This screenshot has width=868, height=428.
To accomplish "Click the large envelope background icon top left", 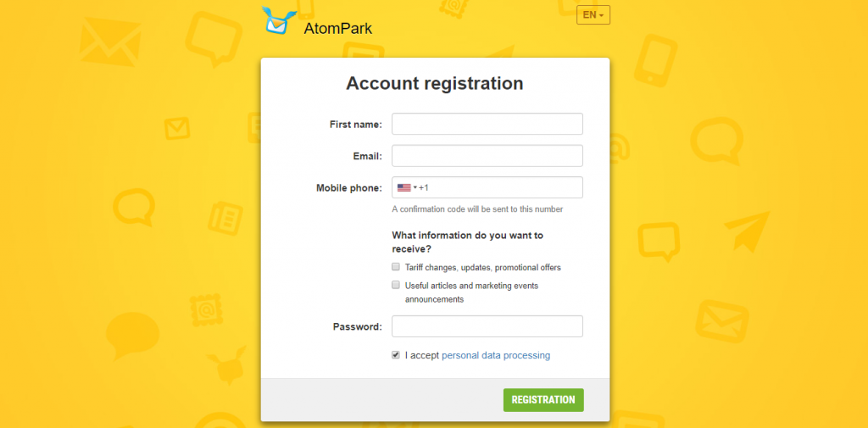I will click(x=110, y=42).
